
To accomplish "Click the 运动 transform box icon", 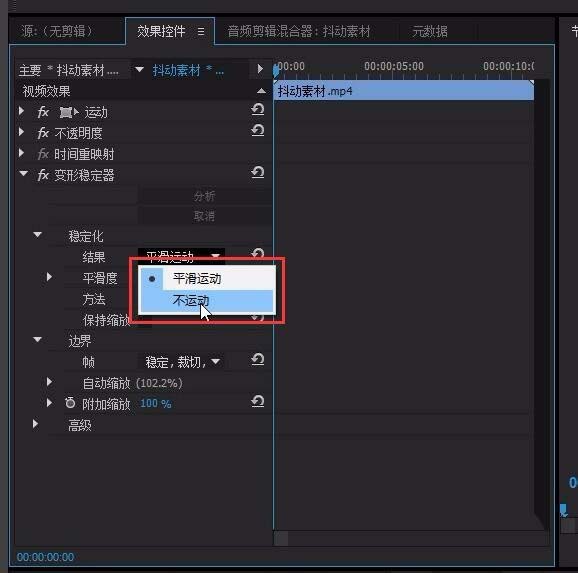I will tap(69, 112).
